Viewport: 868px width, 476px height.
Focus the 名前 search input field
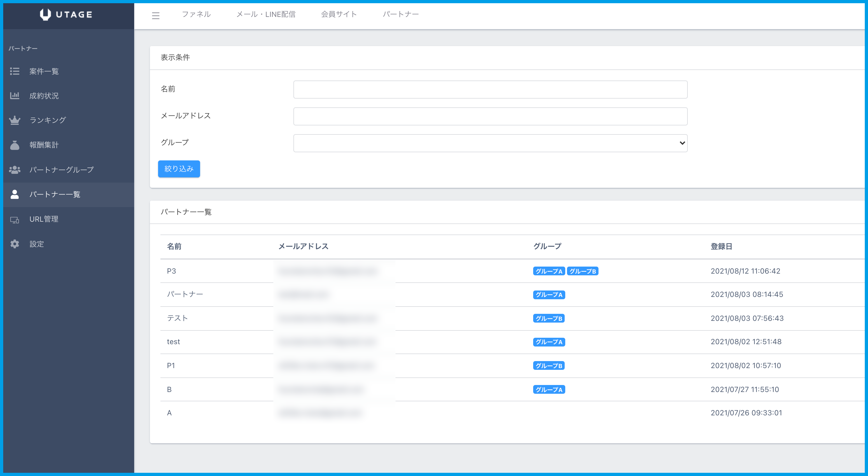pos(490,90)
